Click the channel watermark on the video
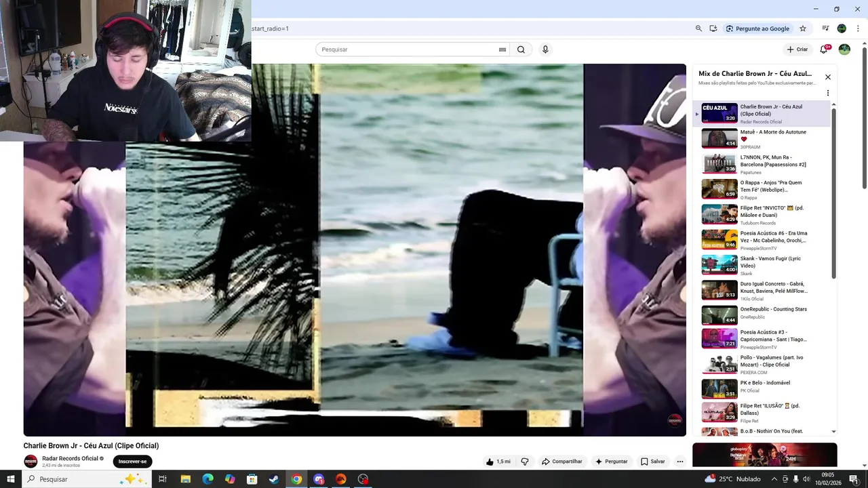Image resolution: width=868 pixels, height=488 pixels. tap(675, 421)
